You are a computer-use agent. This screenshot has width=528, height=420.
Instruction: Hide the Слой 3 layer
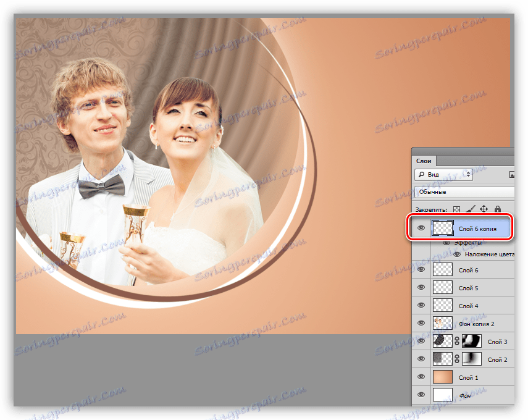click(421, 341)
